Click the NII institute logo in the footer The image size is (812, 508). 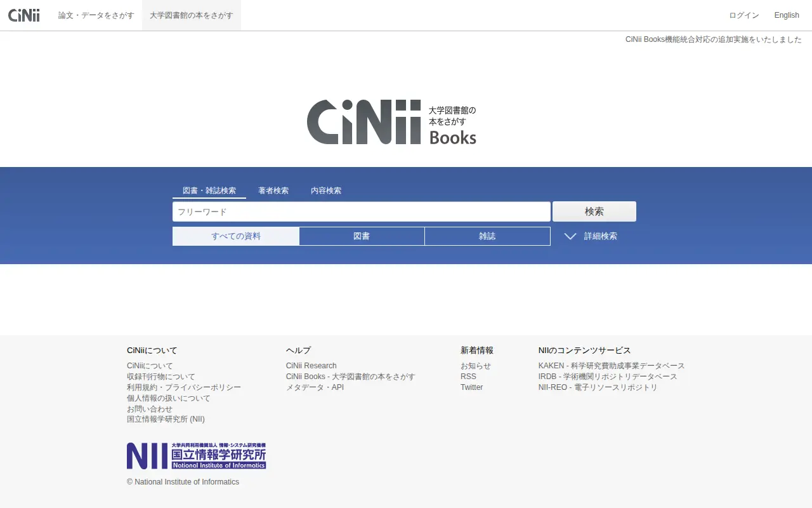pyautogui.click(x=196, y=456)
